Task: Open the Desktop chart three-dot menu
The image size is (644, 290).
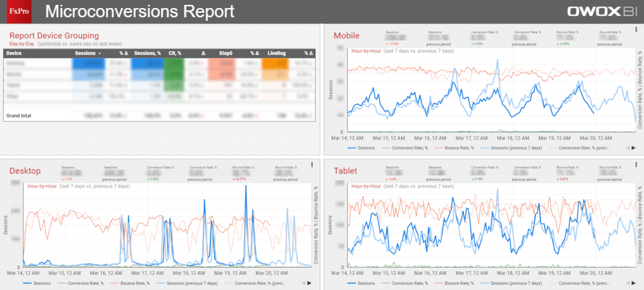Action: click(312, 165)
